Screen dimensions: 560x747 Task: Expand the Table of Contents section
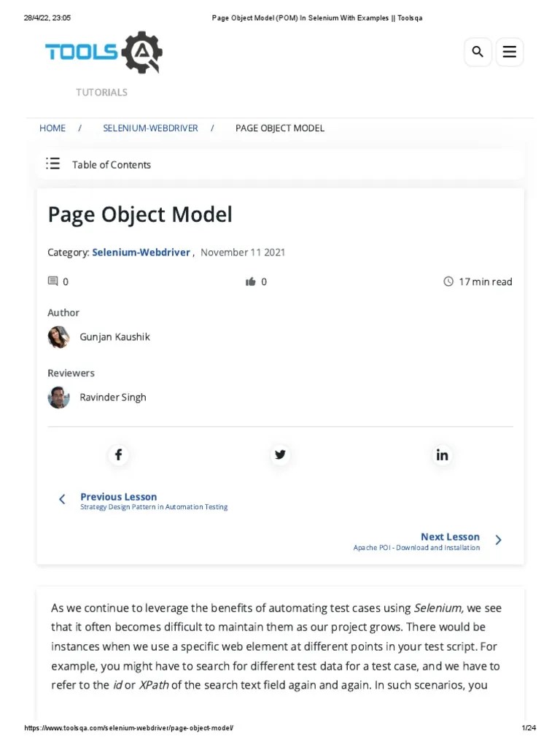[111, 164]
